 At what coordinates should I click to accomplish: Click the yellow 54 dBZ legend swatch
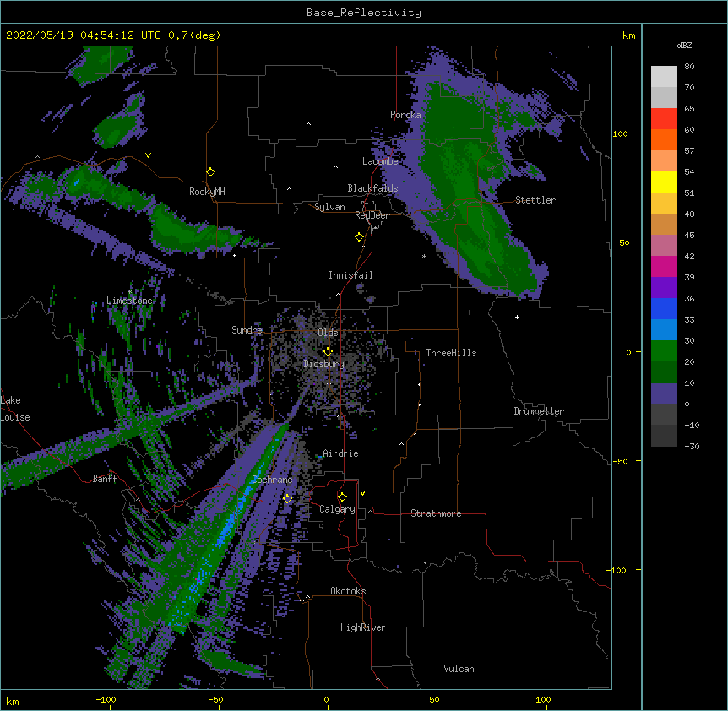coord(664,182)
